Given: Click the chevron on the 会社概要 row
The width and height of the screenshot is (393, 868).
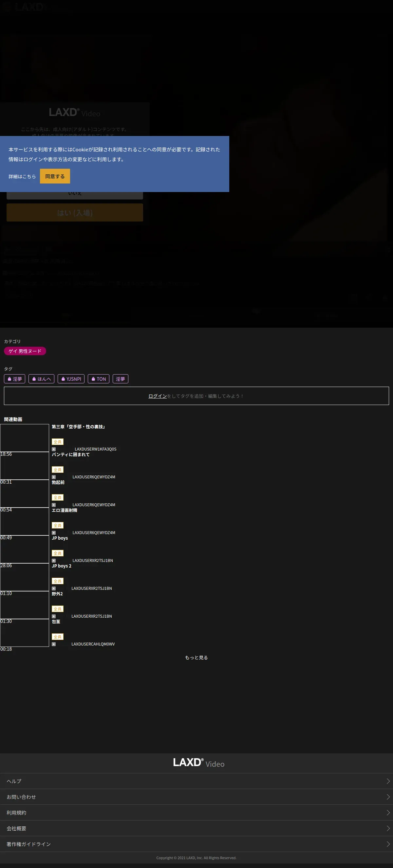Looking at the screenshot, I should tap(388, 828).
